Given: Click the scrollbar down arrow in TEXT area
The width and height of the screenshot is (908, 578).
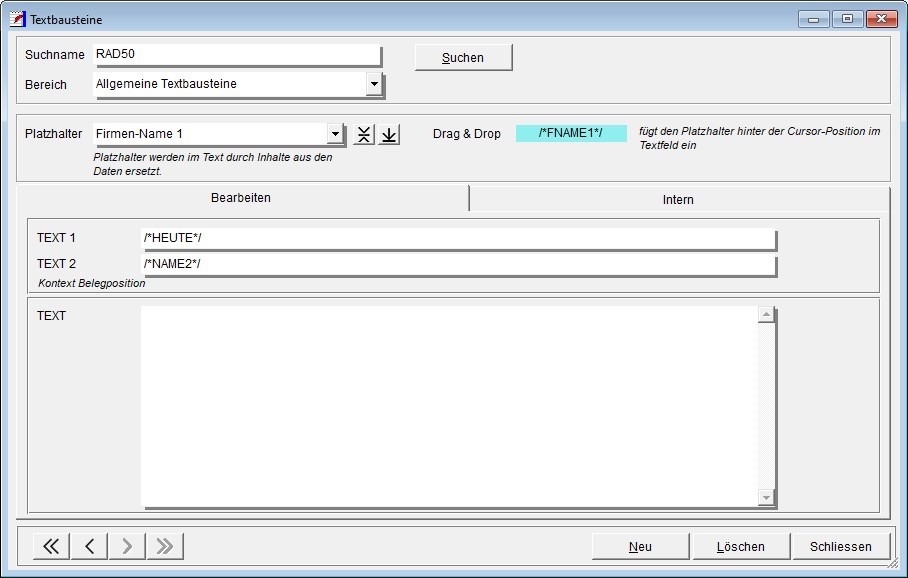Looking at the screenshot, I should pyautogui.click(x=766, y=497).
